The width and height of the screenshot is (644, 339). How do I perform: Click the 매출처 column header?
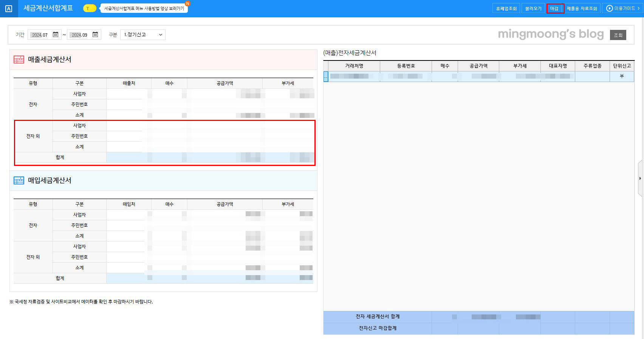click(129, 83)
